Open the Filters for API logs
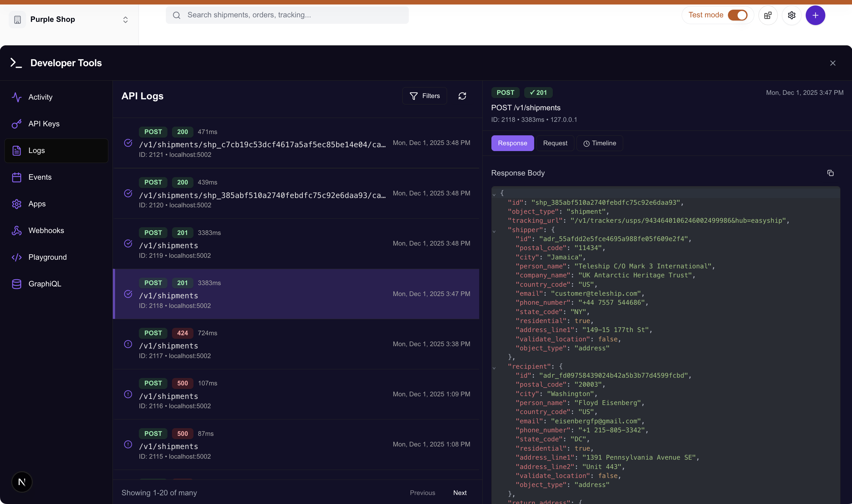Screen dimensions: 852x504 (425, 96)
